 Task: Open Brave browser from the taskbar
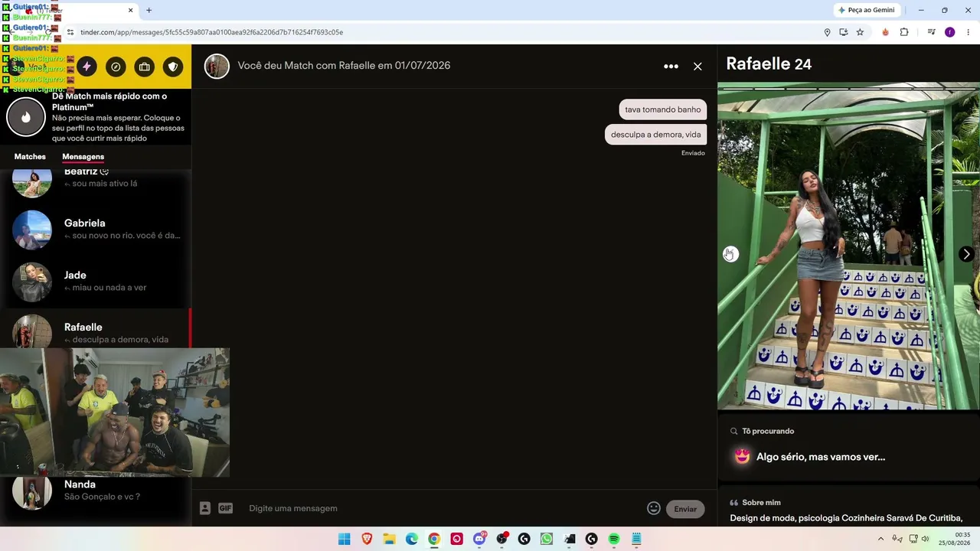(367, 540)
